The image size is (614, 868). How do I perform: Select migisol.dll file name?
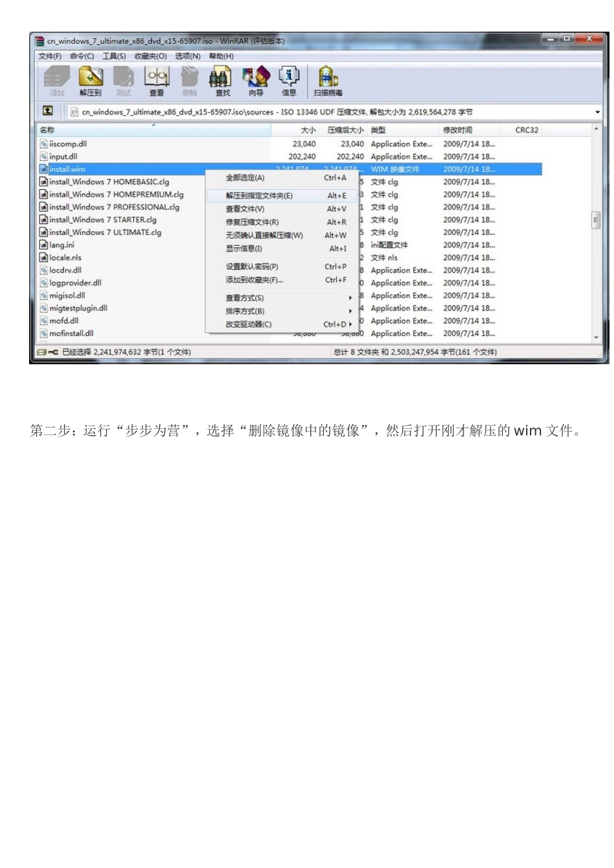coord(67,295)
